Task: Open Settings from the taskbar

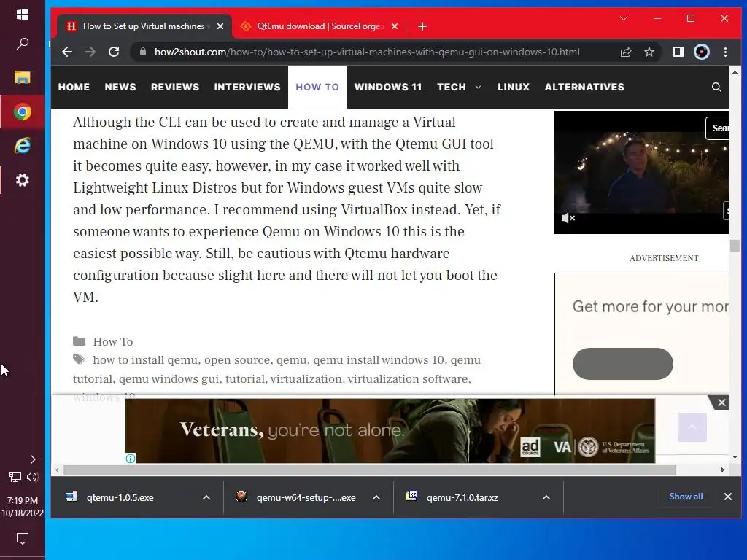Action: pos(23,180)
